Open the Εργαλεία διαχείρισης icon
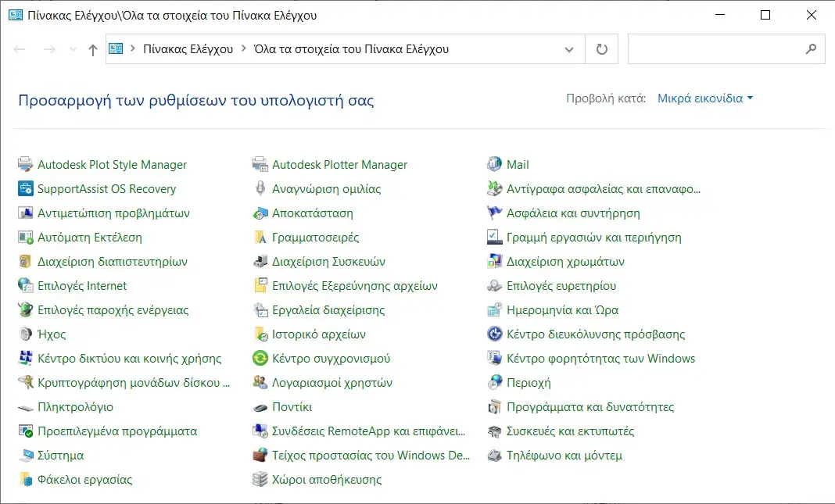Viewport: 835px width, 504px height. point(260,309)
